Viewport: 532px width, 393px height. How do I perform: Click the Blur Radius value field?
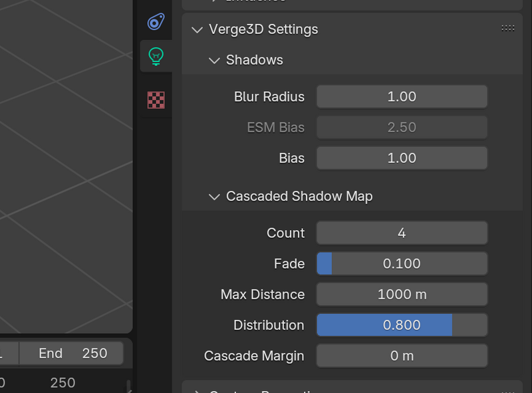[x=402, y=96]
